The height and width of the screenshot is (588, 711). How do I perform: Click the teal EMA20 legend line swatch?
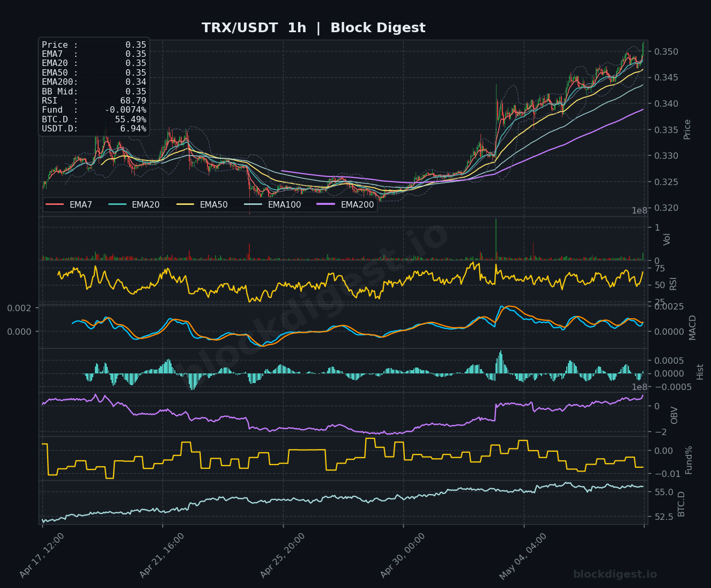click(117, 204)
